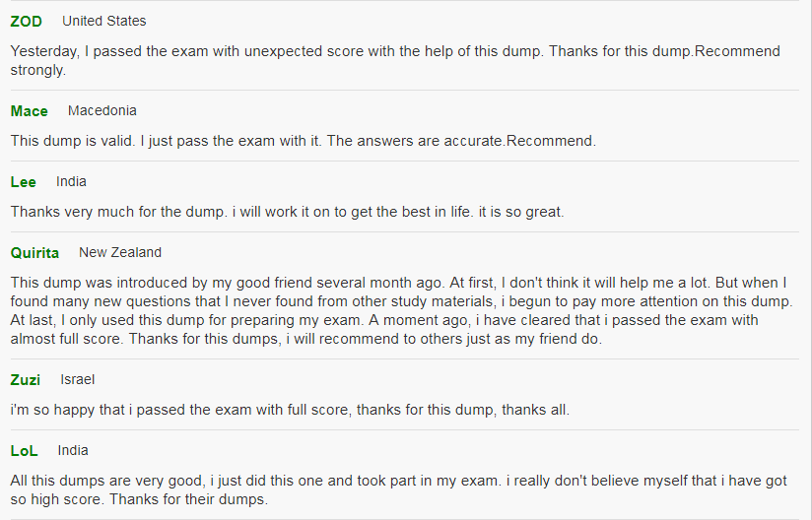Click ZOD's review starting 'Yesterday, I passed'
Image resolution: width=812 pixels, height=520 pixels.
395,60
